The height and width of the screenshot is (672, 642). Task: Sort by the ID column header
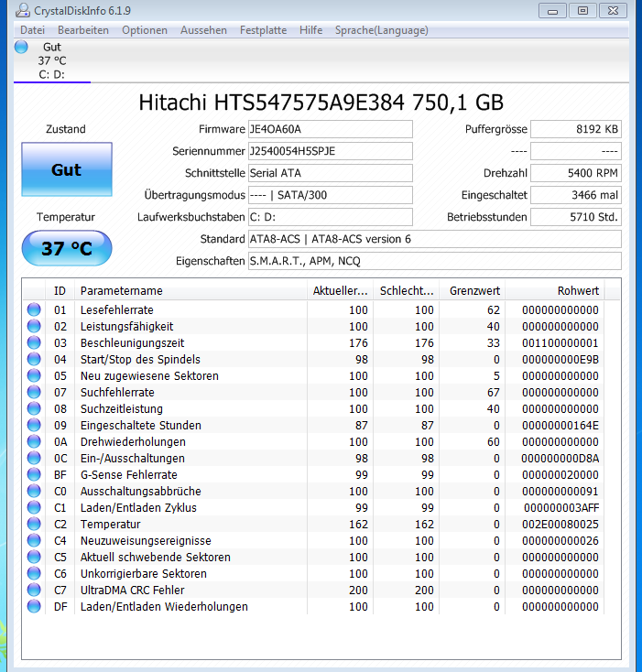click(x=60, y=290)
